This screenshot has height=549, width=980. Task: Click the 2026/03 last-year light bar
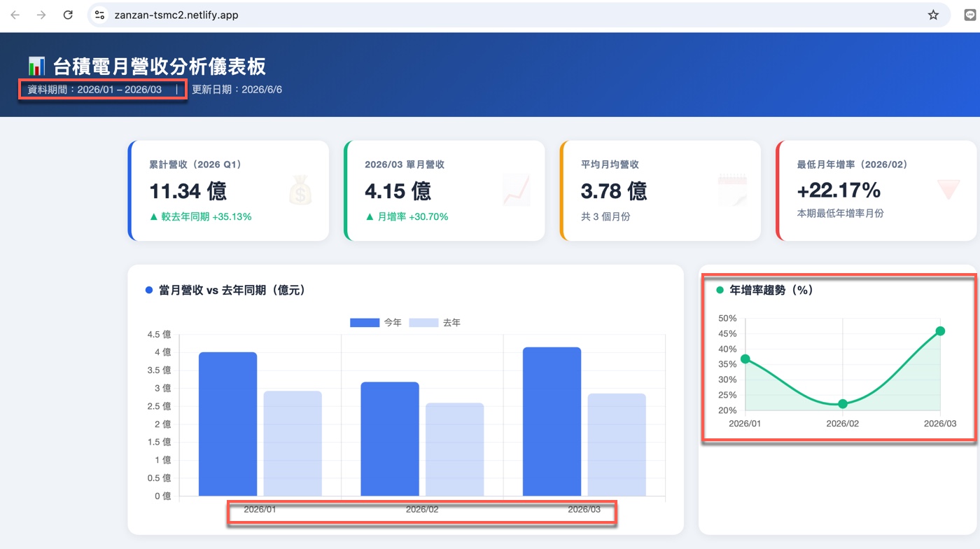coord(617,445)
